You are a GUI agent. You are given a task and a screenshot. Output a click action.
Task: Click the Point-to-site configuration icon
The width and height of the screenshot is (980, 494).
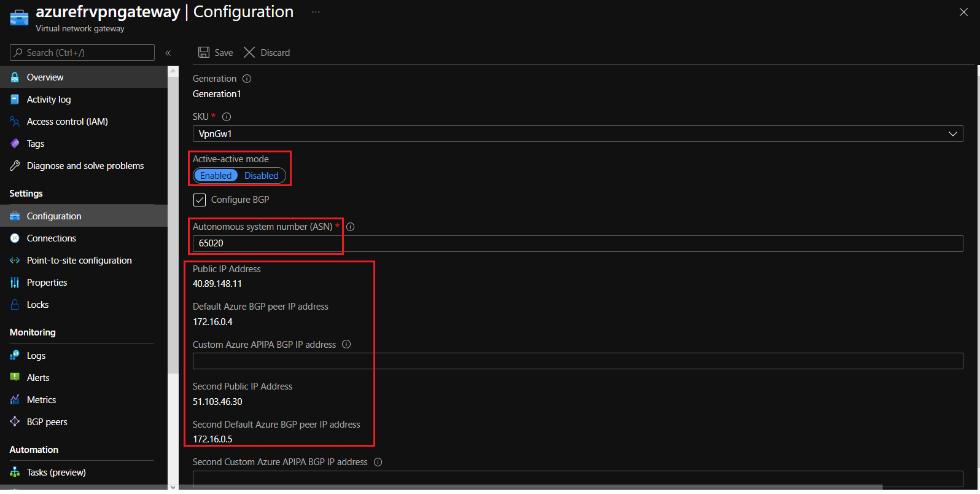[15, 261]
